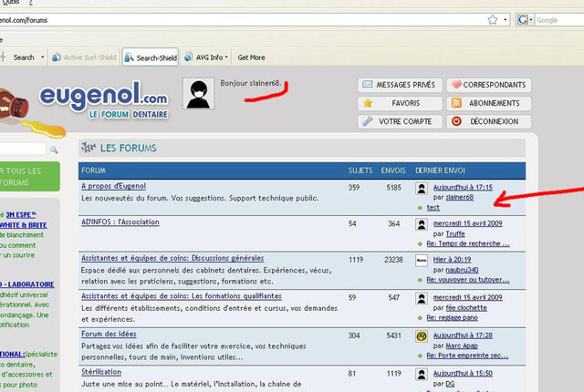Click the Déconnexion button

[x=489, y=121]
